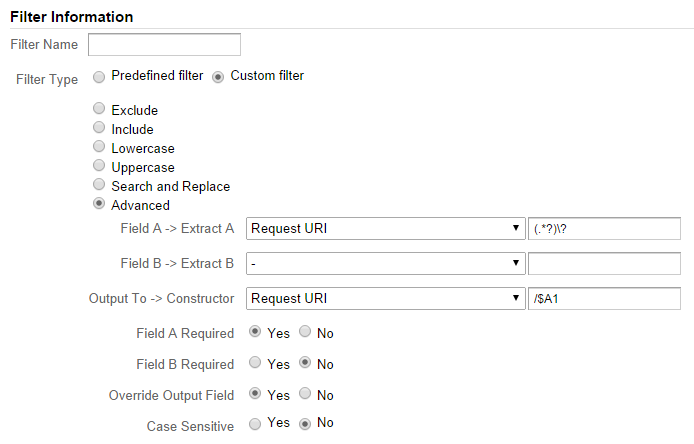This screenshot has height=444, width=694.
Task: Open the Field A Request URI dropdown
Action: pyautogui.click(x=385, y=228)
